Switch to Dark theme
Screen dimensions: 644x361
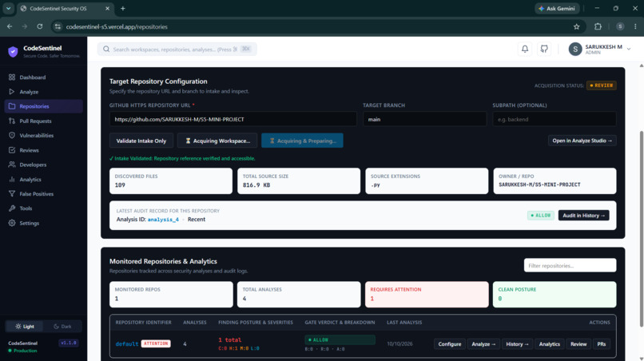(62, 327)
